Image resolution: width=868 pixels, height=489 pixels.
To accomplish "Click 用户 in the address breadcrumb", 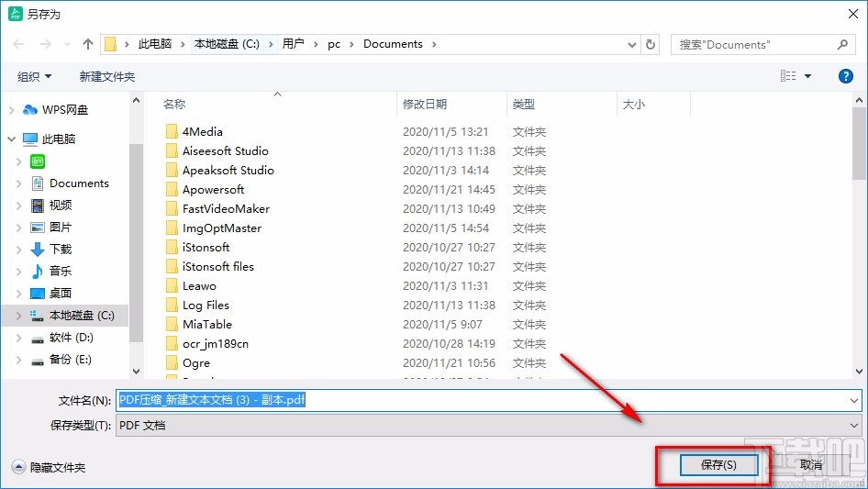I will pos(294,44).
